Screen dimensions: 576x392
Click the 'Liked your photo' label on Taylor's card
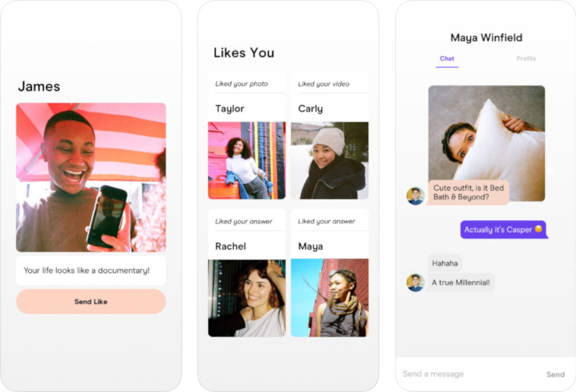[x=241, y=83]
